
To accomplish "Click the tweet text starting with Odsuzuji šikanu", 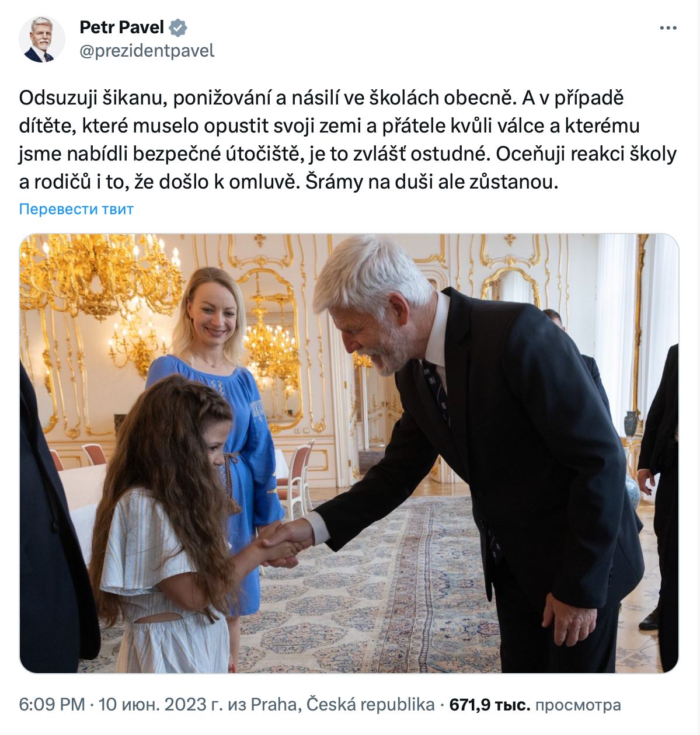I will [348, 140].
